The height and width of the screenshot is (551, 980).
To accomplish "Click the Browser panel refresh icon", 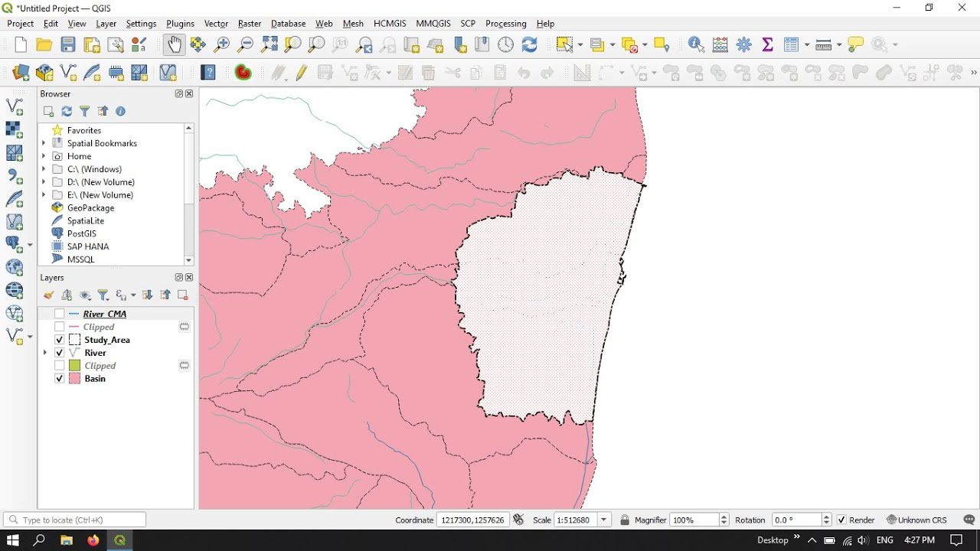I will coord(67,112).
